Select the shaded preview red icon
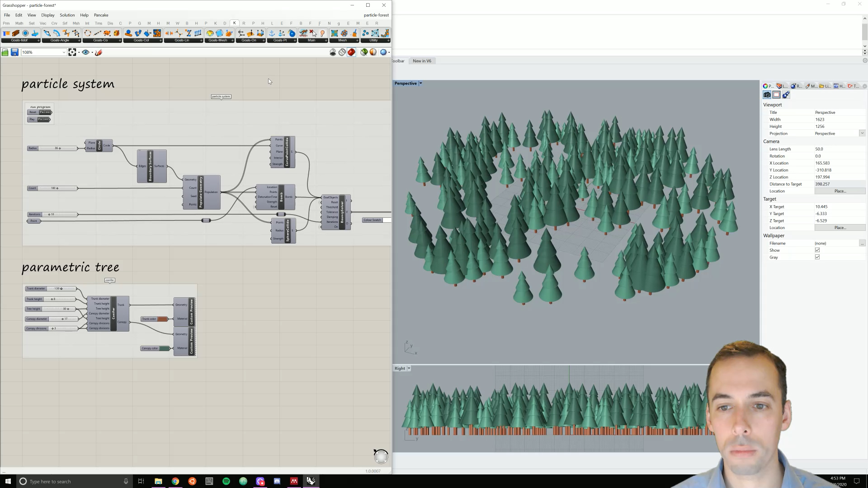 351,52
